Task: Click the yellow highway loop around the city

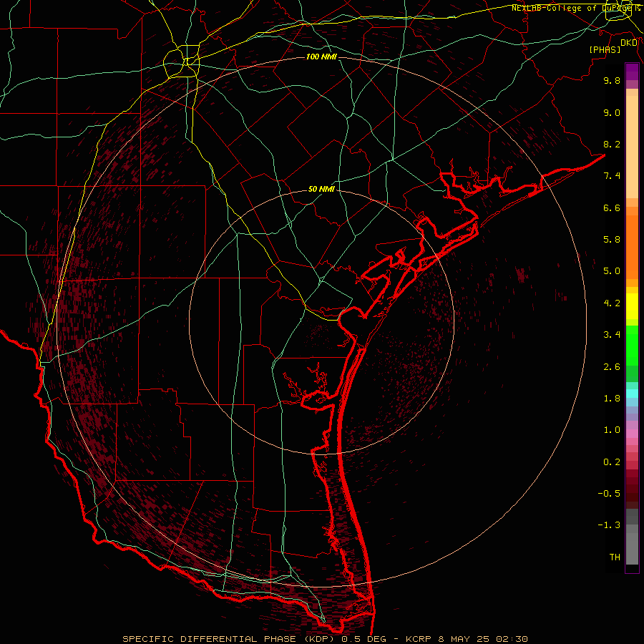Action: tap(181, 62)
